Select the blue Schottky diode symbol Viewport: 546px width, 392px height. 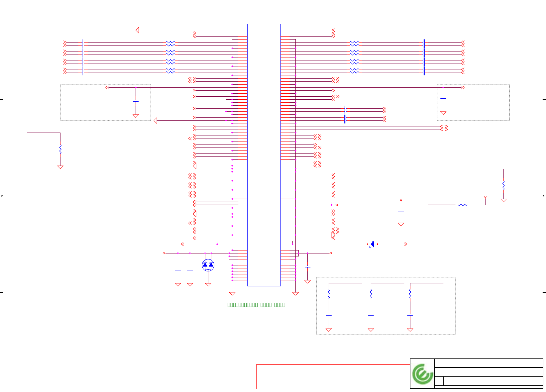pyautogui.click(x=372, y=244)
